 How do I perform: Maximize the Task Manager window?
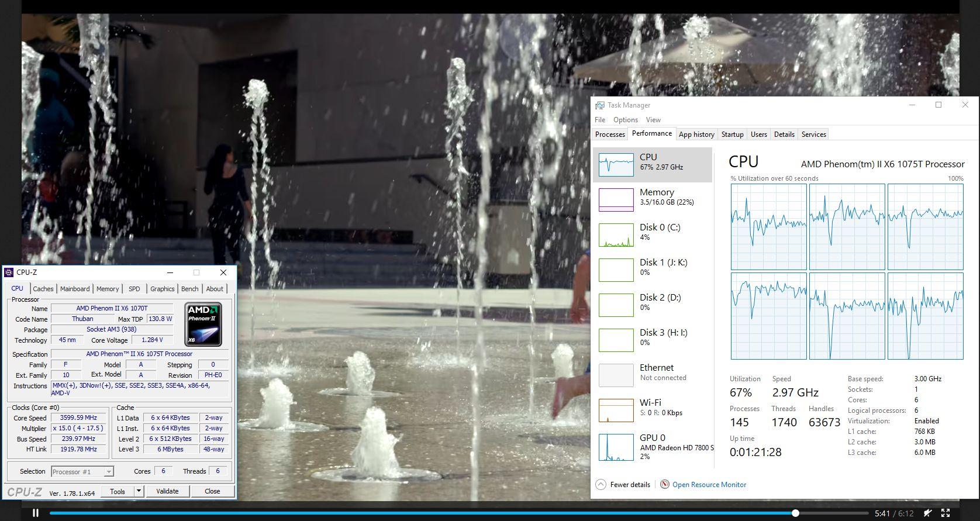click(938, 105)
